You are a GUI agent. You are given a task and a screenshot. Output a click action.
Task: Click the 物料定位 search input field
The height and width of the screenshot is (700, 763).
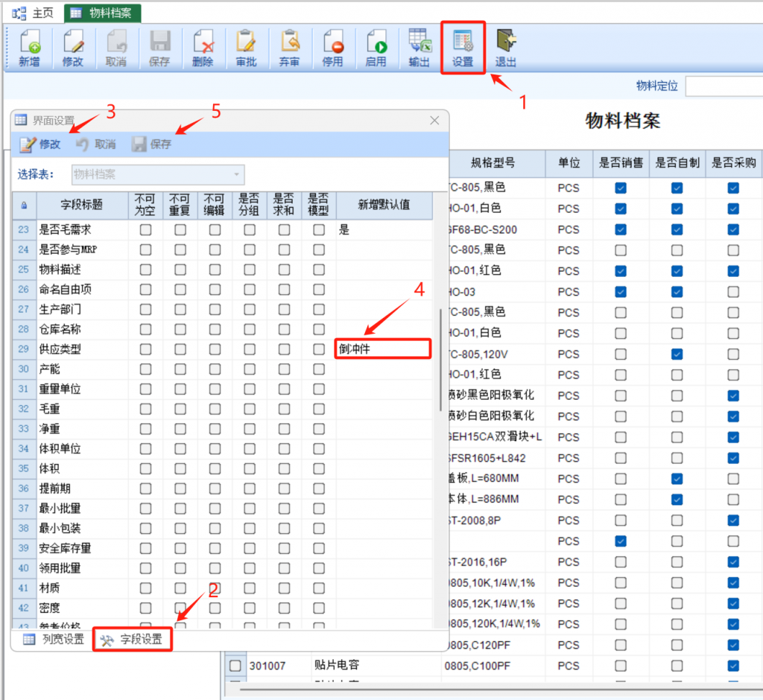[x=723, y=86]
